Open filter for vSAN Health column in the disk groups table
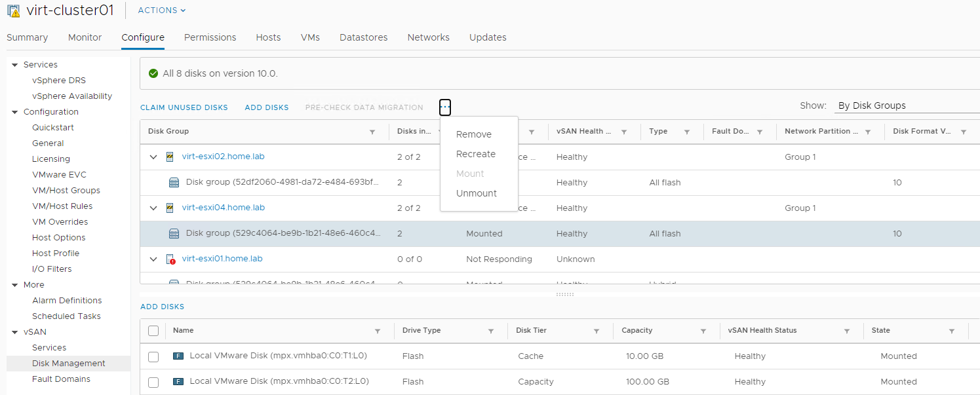The width and height of the screenshot is (980, 395). click(624, 132)
